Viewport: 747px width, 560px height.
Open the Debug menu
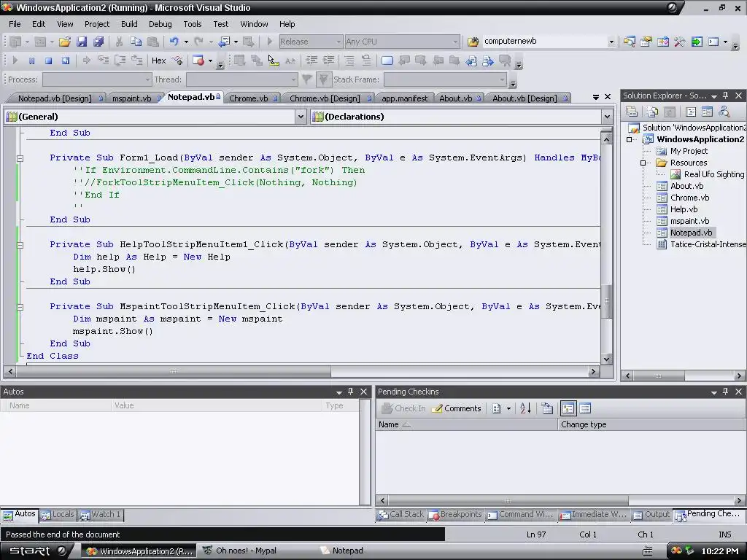point(160,24)
